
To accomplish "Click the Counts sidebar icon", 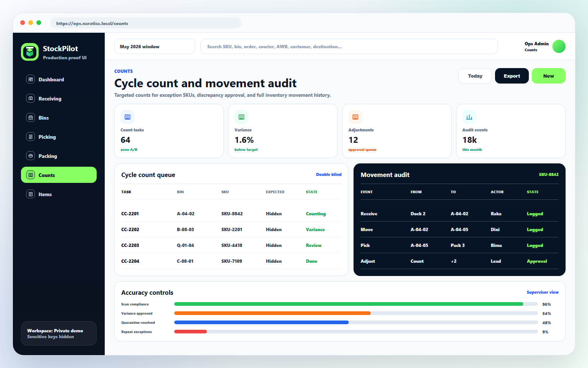I will click(31, 175).
